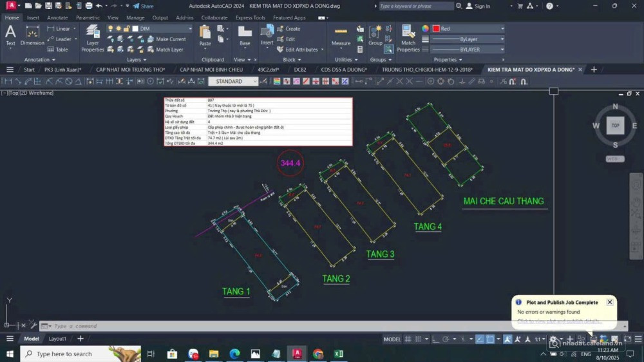This screenshot has height=362, width=644.
Task: Expand the Red object color dropdown
Action: [x=502, y=29]
